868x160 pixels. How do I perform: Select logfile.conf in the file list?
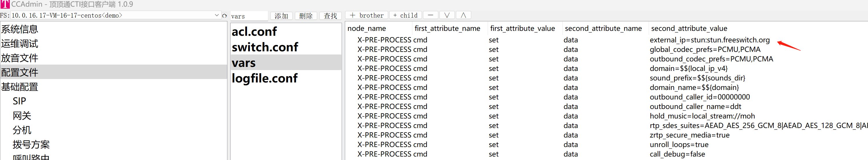click(x=286, y=78)
